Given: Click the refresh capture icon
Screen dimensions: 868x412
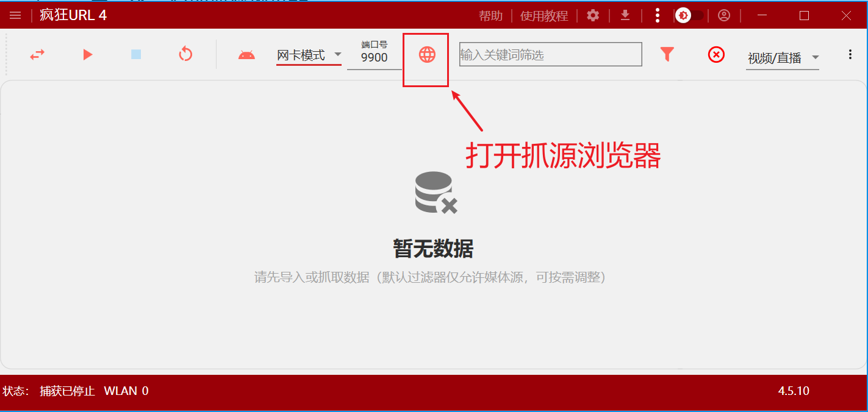Looking at the screenshot, I should 185,54.
